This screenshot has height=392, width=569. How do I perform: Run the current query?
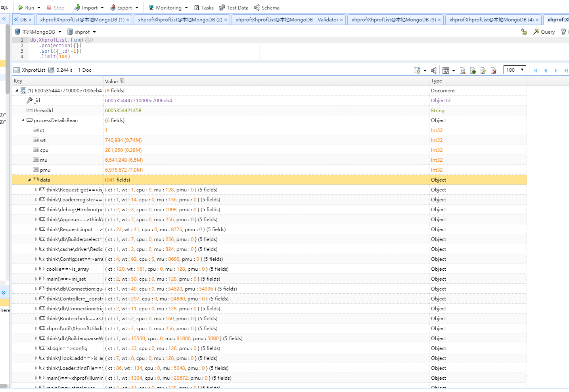26,8
